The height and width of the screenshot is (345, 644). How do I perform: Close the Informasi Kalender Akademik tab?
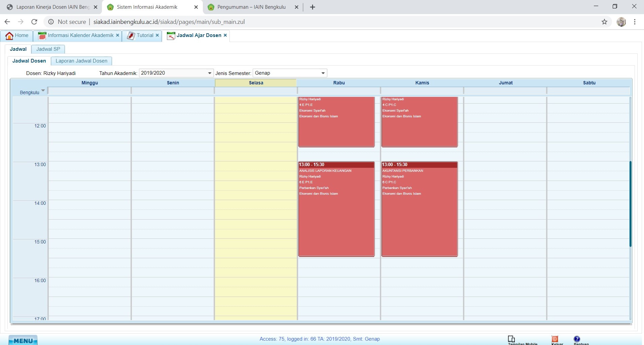117,35
